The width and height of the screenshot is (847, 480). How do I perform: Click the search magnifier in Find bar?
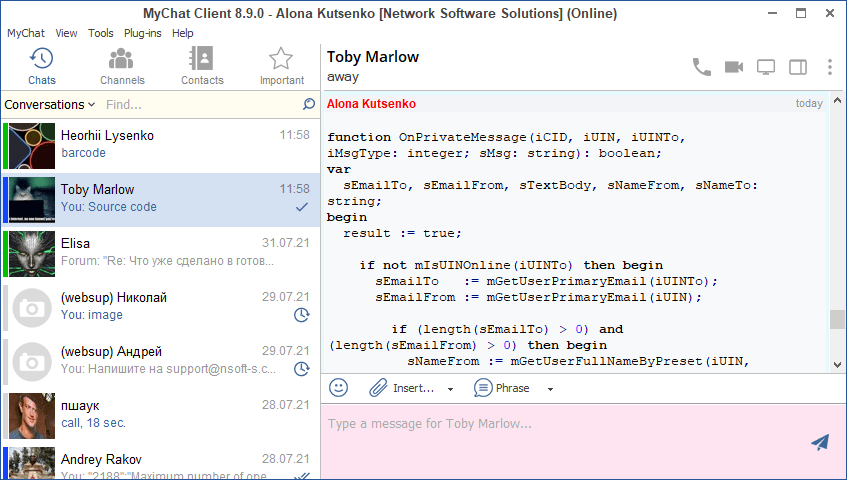308,104
